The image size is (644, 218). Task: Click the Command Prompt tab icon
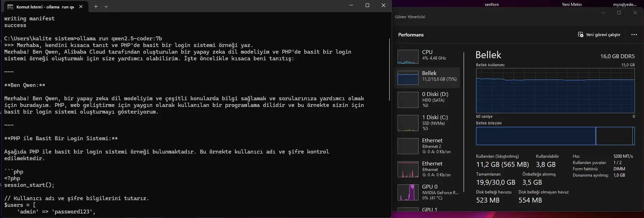10,7
